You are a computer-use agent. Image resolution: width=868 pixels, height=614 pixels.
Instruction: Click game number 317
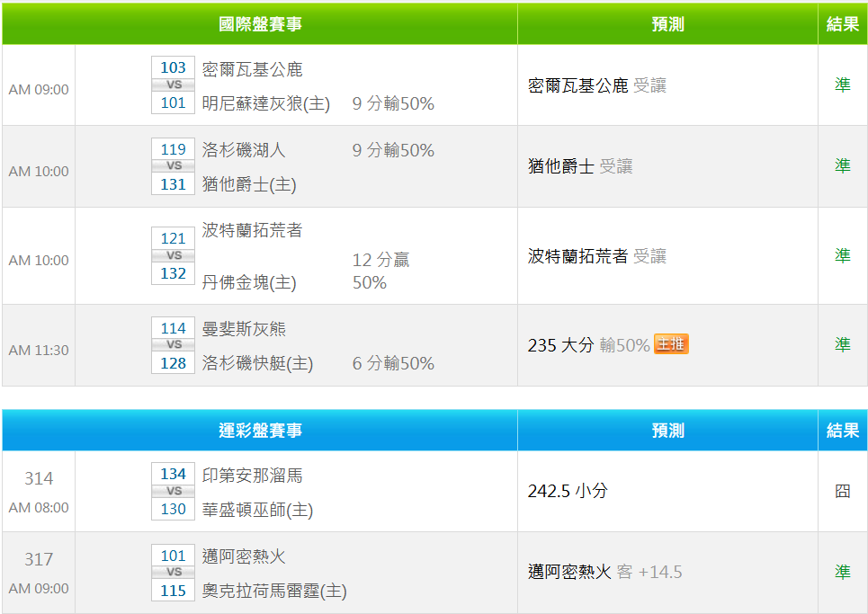point(39,559)
